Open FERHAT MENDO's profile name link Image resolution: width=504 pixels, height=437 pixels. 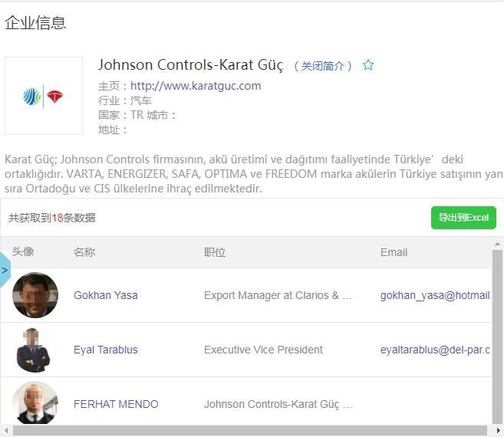pos(116,404)
